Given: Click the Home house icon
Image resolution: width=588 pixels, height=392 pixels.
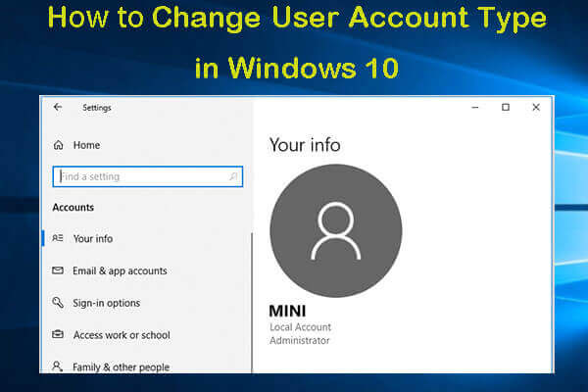Looking at the screenshot, I should 59,145.
